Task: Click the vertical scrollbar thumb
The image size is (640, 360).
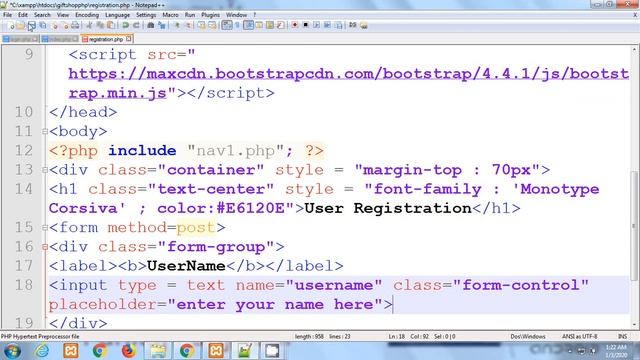Action: pos(634,225)
